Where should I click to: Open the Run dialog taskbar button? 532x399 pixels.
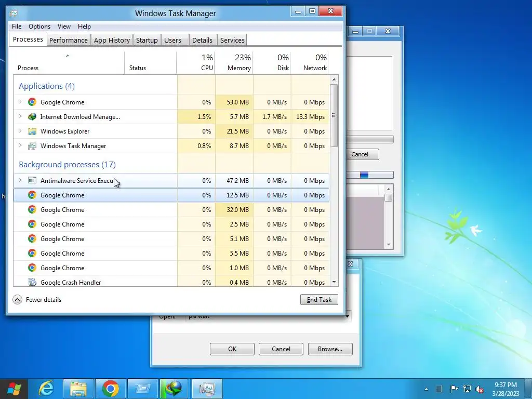coord(143,389)
